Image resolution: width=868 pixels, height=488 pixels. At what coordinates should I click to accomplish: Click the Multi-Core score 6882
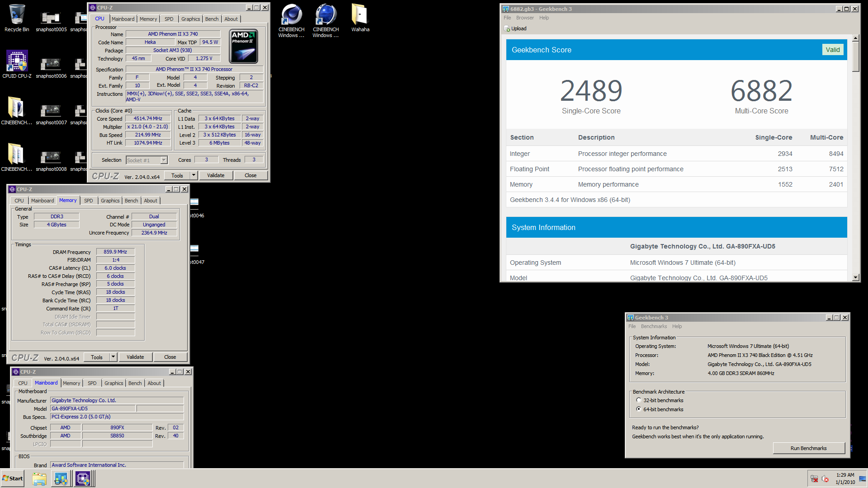pos(761,90)
